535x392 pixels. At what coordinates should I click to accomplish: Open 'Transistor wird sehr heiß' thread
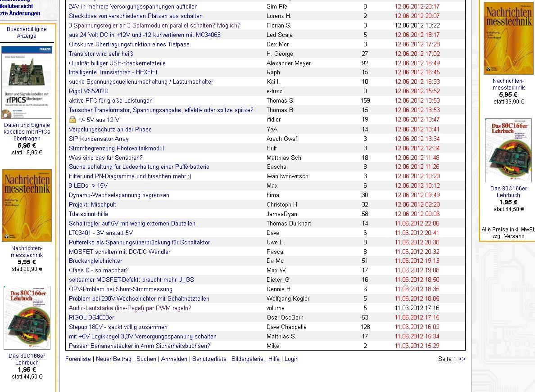pos(101,54)
